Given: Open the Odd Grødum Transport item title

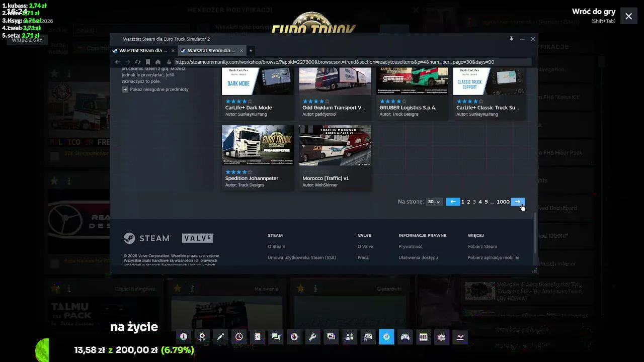Looking at the screenshot, I should [334, 108].
